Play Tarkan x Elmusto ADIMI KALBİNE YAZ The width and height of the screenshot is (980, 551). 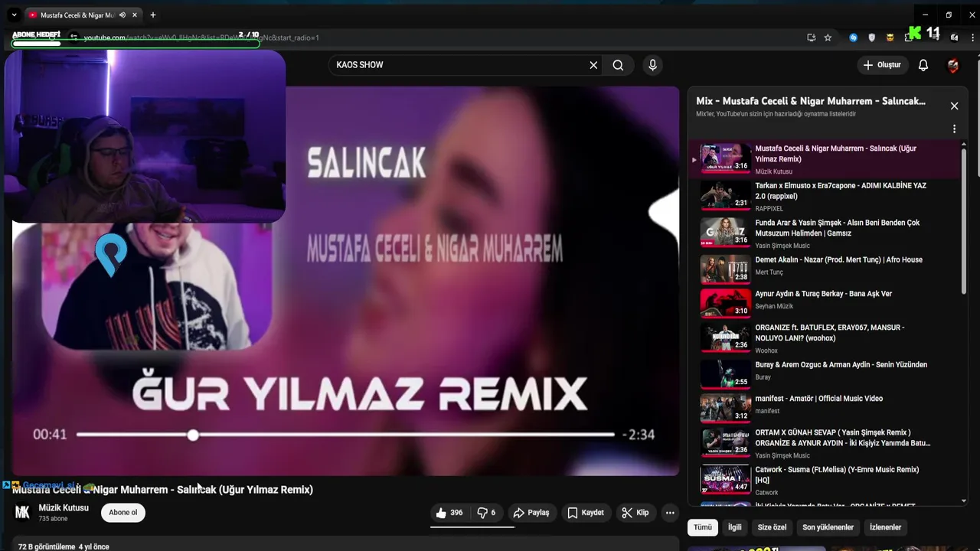[x=824, y=196]
